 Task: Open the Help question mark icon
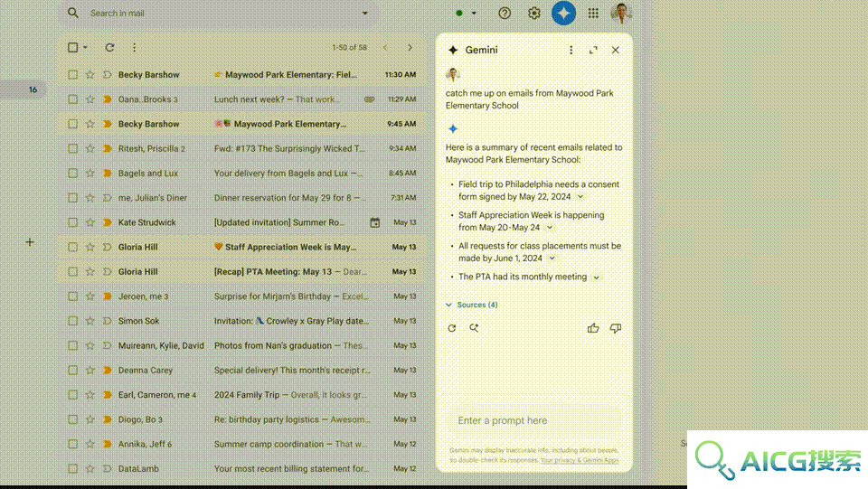505,13
